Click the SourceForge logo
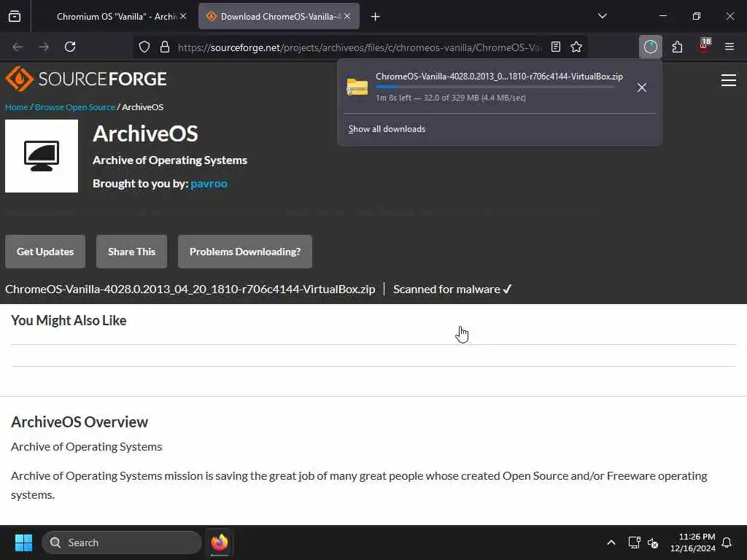Screen dimensions: 747x560 point(86,79)
